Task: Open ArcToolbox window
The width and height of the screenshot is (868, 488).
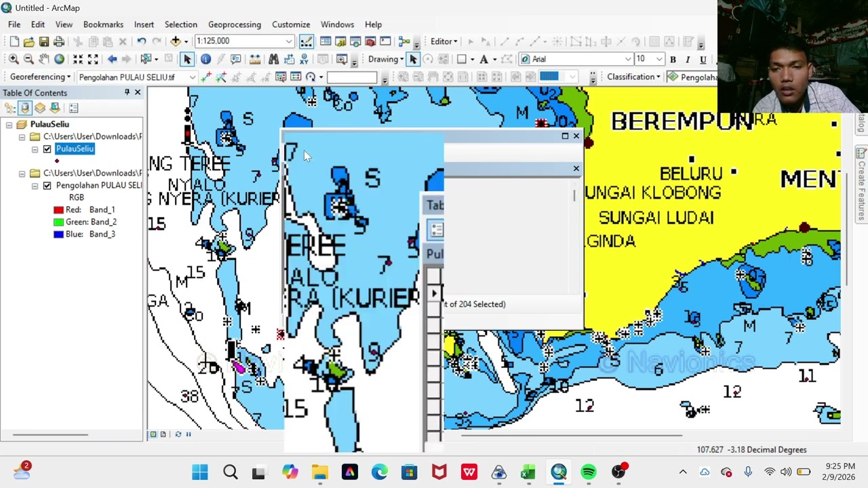Action: point(370,41)
